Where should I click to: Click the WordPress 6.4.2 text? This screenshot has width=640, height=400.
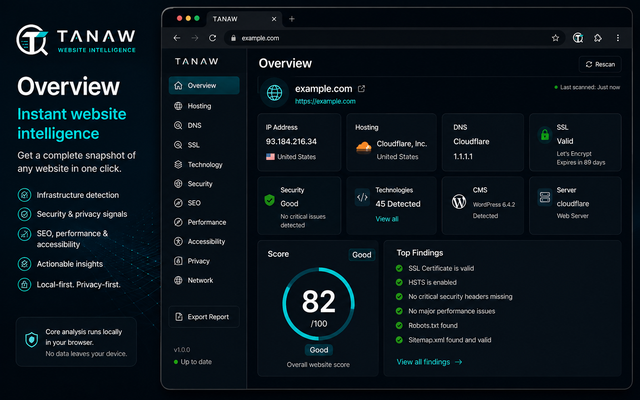point(494,204)
